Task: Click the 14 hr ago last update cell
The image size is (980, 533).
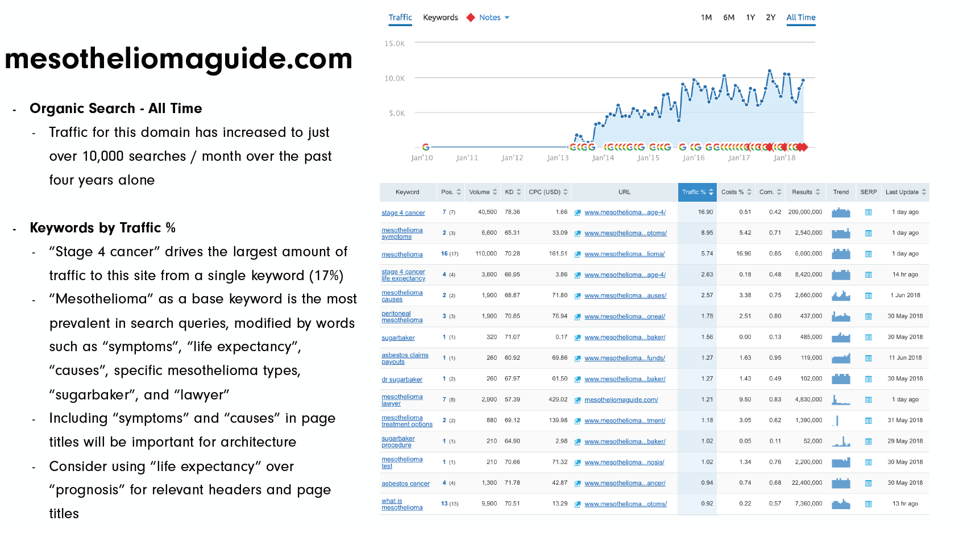Action: point(905,274)
